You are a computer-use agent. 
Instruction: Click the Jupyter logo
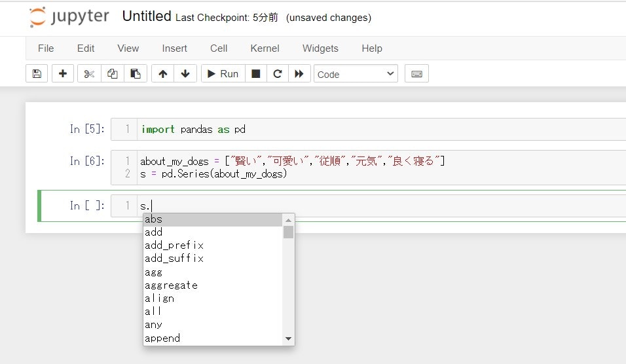pyautogui.click(x=69, y=17)
